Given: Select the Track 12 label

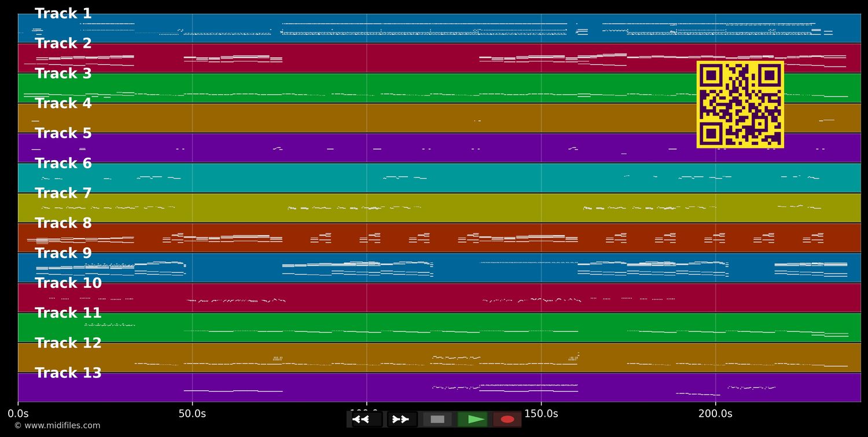Looking at the screenshot, I should click(x=68, y=343).
